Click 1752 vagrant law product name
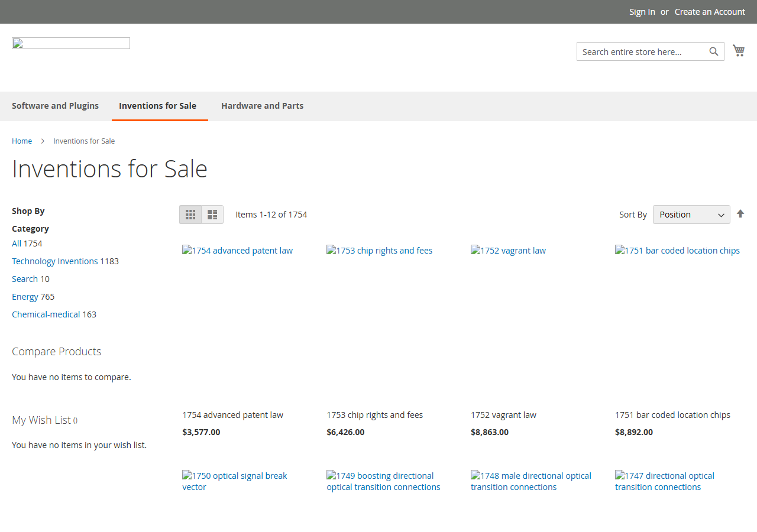 [503, 415]
